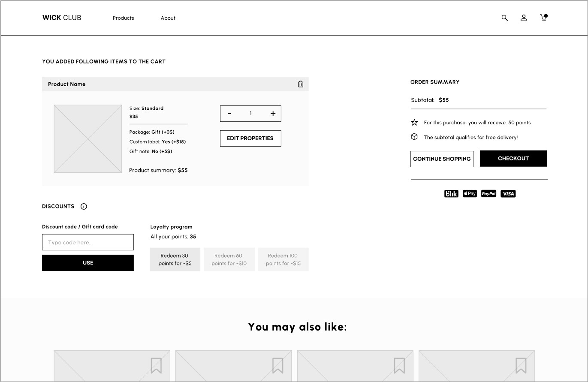Proceed with CHECKOUT button
Image resolution: width=588 pixels, height=382 pixels.
pos(513,158)
